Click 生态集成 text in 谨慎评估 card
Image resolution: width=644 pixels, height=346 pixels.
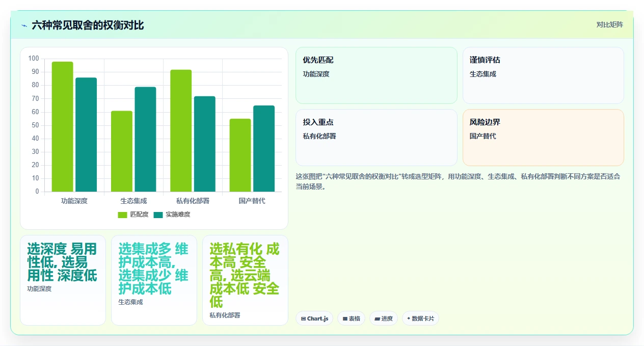[483, 74]
